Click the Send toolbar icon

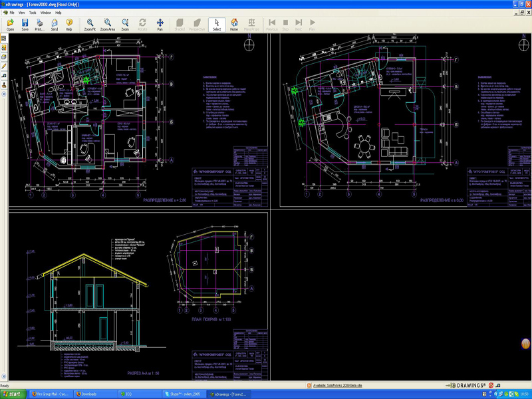point(55,25)
